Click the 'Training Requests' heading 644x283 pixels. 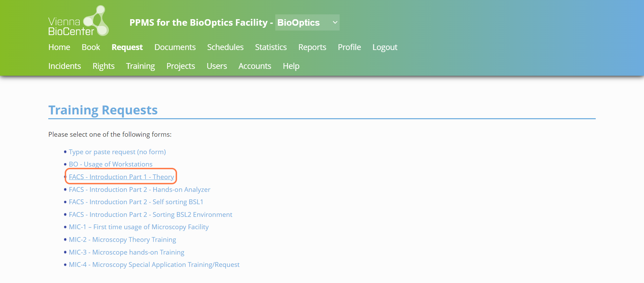click(x=103, y=110)
